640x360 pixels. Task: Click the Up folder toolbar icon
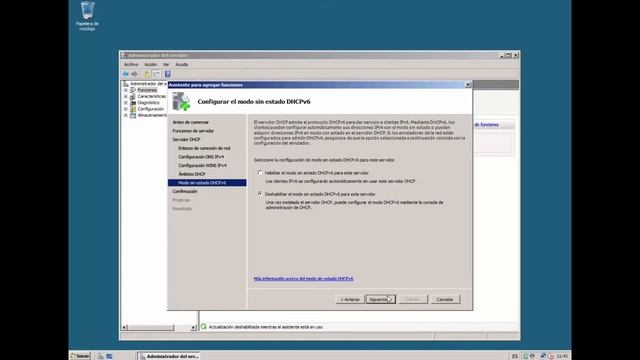point(147,74)
